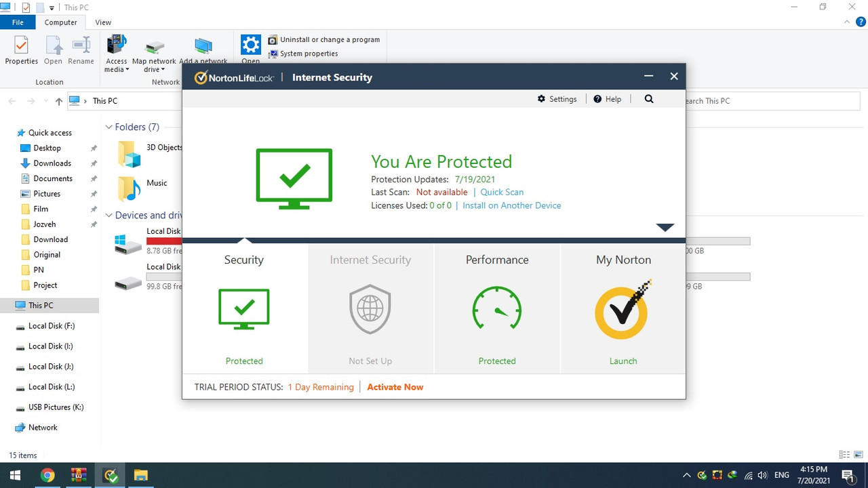Open Jozveh folder in navigation pane

coord(44,224)
